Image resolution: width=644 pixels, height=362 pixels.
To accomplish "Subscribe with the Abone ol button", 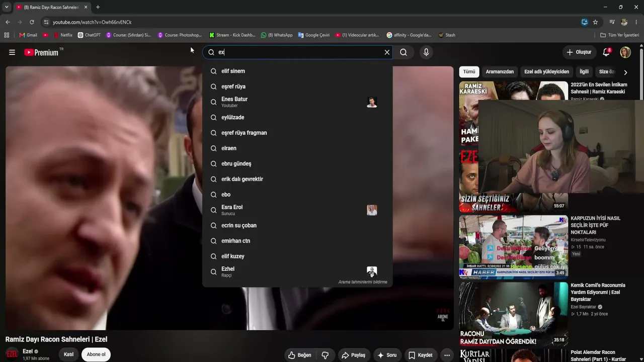I will pos(96,354).
